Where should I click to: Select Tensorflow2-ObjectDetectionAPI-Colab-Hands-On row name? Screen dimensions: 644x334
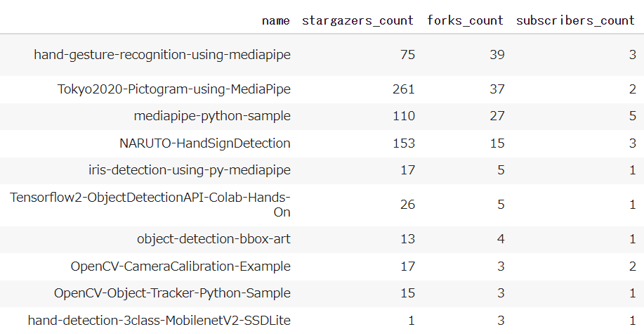coord(150,205)
